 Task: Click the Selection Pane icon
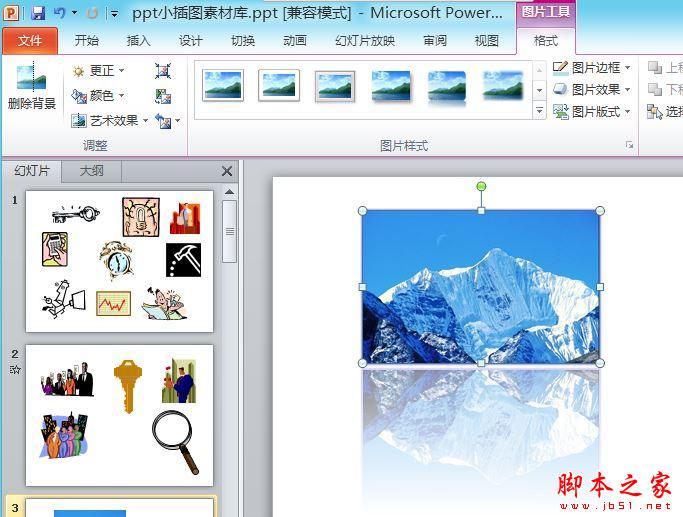[x=655, y=112]
